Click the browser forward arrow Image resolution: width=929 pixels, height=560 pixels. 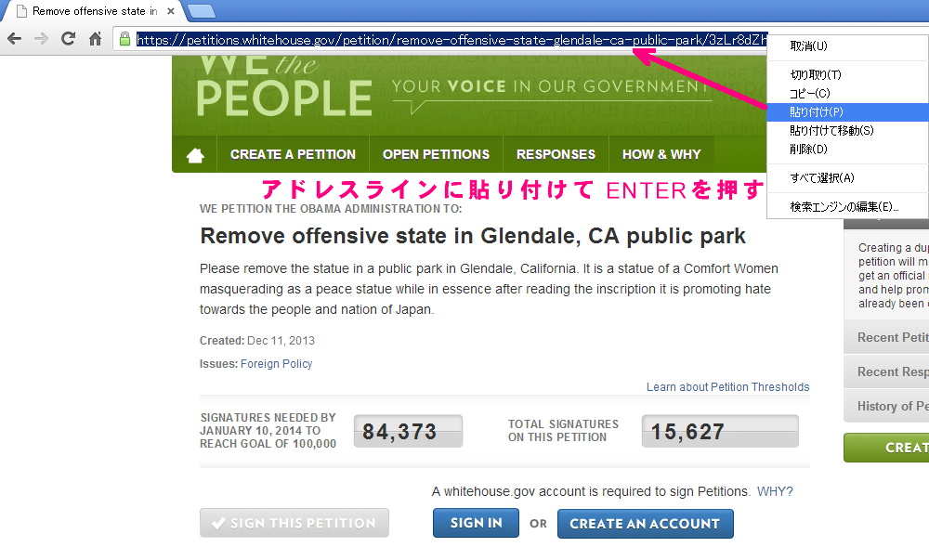coord(41,39)
